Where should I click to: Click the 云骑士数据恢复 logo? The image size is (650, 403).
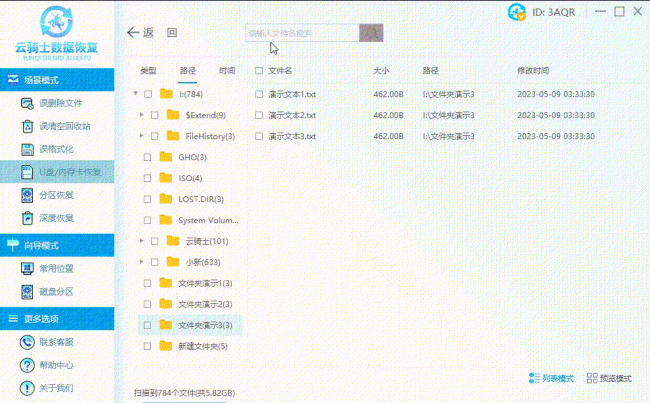click(57, 33)
